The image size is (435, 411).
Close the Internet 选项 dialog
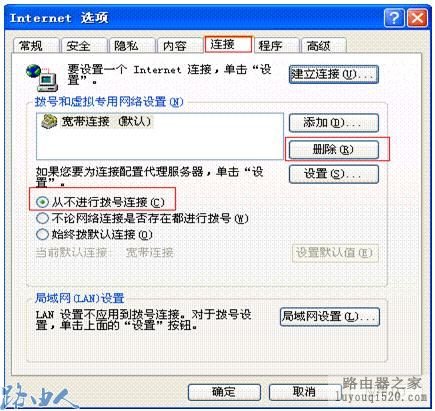(417, 18)
